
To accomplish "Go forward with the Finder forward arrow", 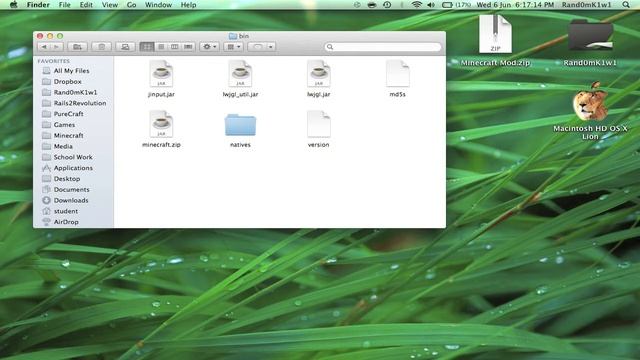I will (56, 47).
